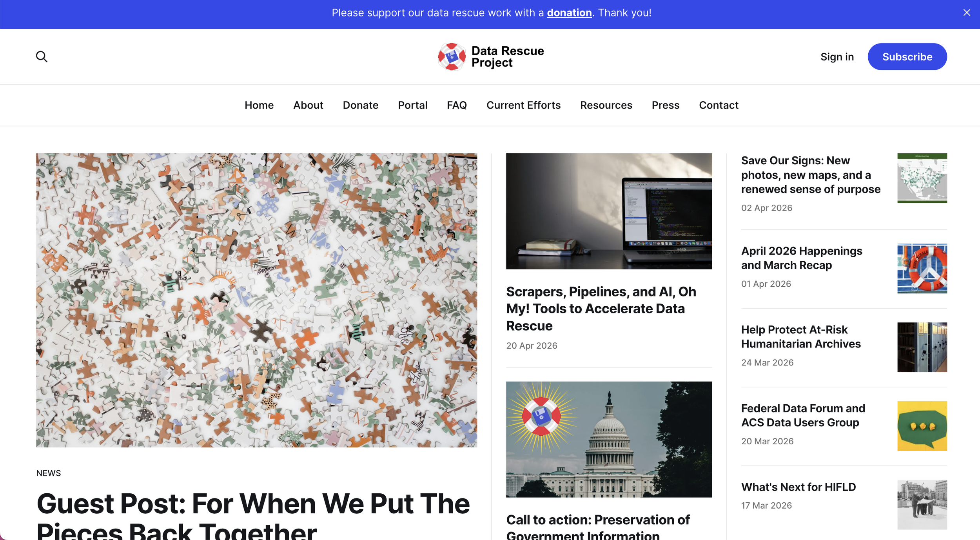
Task: Go to the Current Efforts menu item
Action: click(x=523, y=105)
